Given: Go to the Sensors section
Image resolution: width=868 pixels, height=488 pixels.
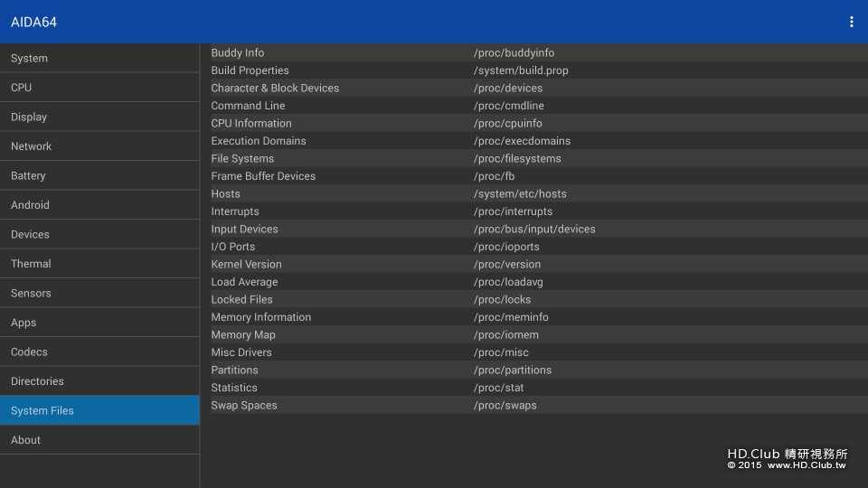Looking at the screenshot, I should [x=99, y=293].
